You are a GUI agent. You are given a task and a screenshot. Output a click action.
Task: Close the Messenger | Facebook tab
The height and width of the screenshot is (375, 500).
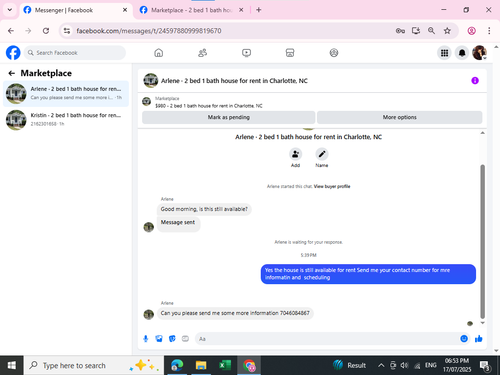pyautogui.click(x=125, y=10)
